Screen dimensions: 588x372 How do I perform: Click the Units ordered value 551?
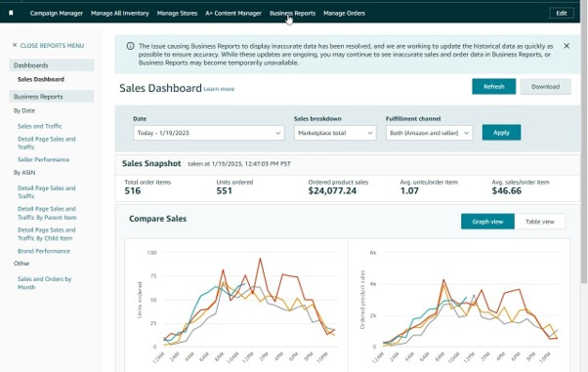[225, 190]
